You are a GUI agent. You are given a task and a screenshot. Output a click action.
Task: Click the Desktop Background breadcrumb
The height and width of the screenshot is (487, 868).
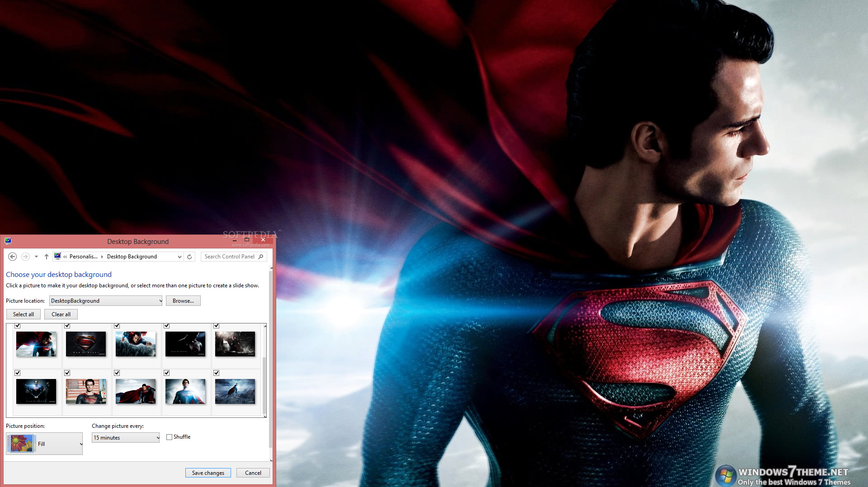[x=132, y=257]
